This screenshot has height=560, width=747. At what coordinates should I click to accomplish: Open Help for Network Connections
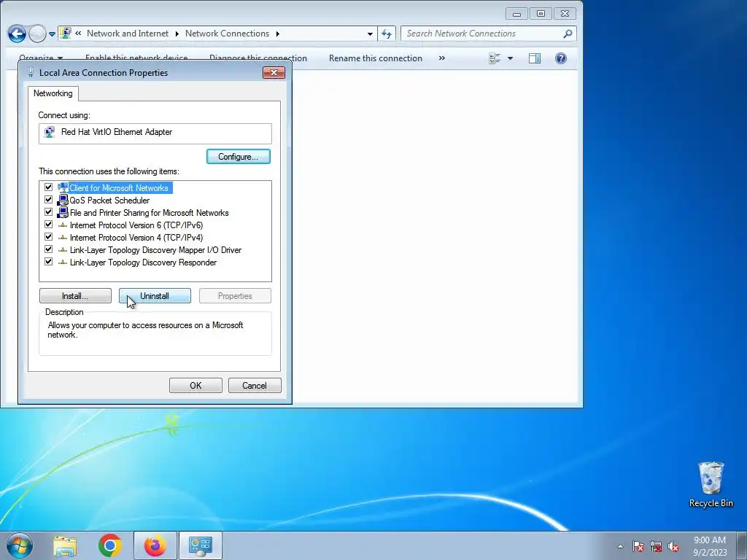(x=561, y=58)
